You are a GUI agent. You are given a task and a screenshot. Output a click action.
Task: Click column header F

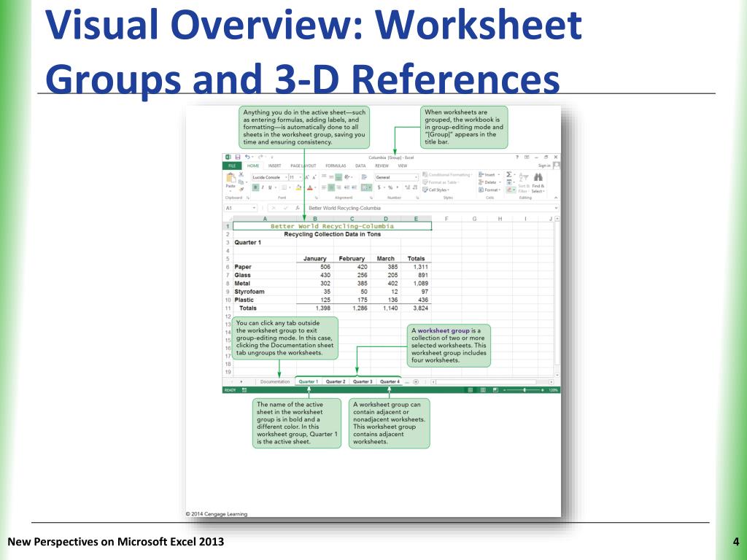tap(446, 219)
